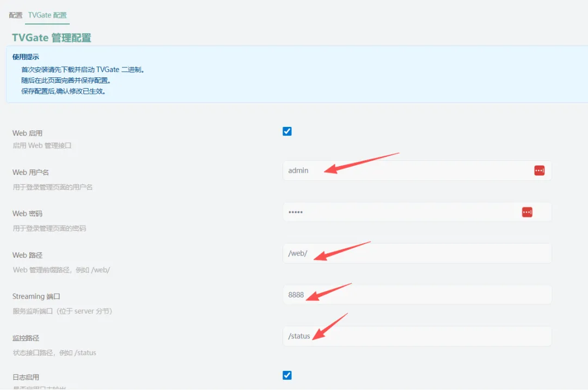This screenshot has width=588, height=390.
Task: Focus the Streaming 端口 field with 8888
Action: point(417,295)
